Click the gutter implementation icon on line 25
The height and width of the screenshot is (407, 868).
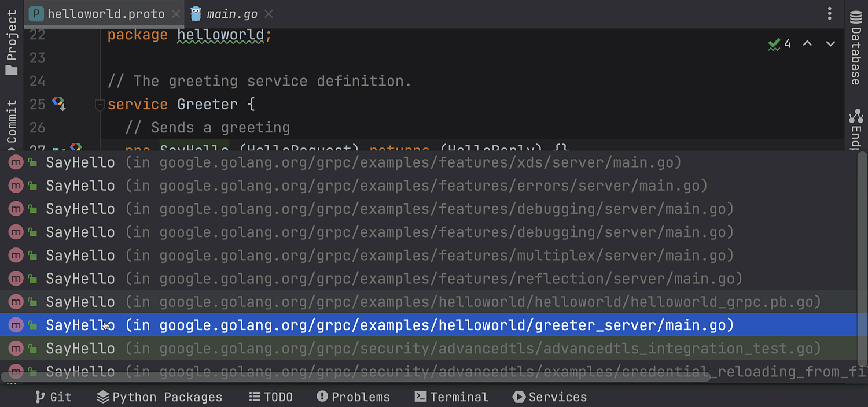58,103
